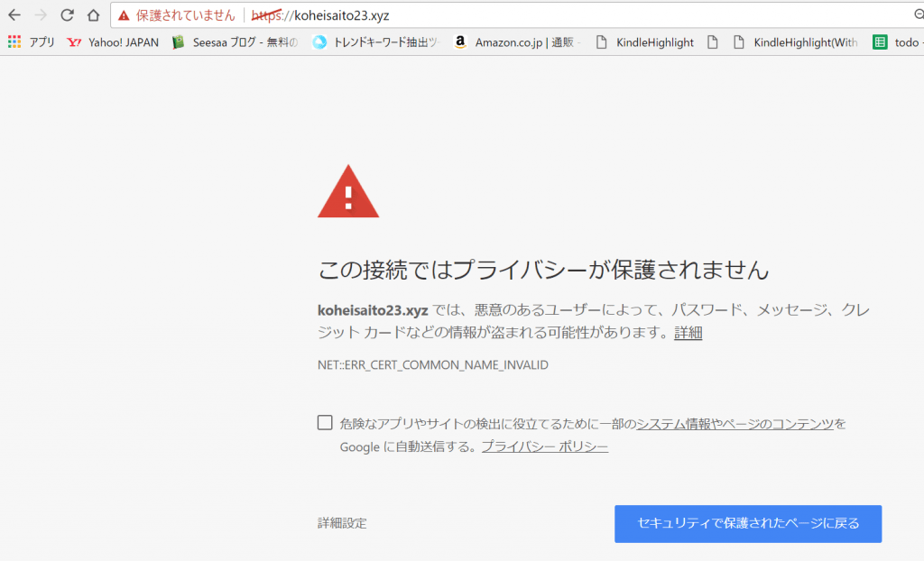Viewport: 924px width, 561px height.
Task: Open the Amazon.co.jp bookmark
Action: 517,41
